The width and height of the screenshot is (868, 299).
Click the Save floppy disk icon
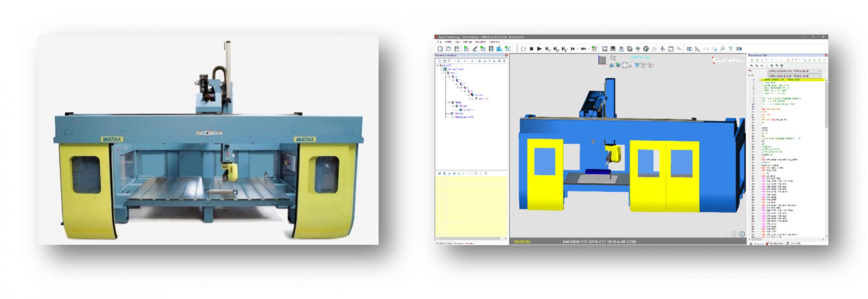coord(457,49)
